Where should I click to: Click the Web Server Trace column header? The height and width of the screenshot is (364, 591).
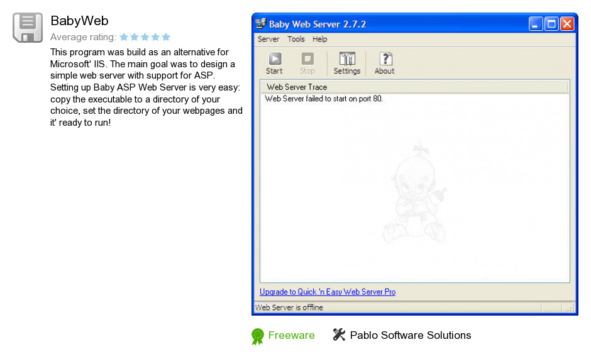pyautogui.click(x=414, y=87)
